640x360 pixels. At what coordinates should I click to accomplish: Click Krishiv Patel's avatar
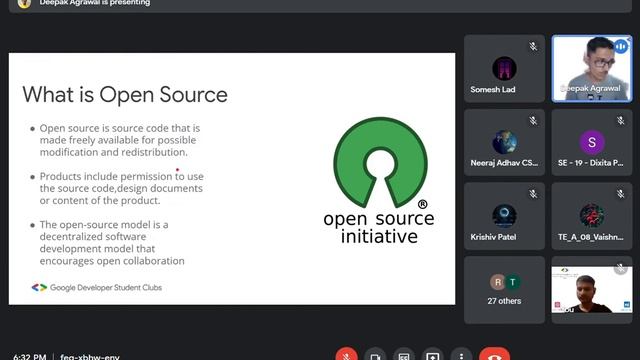tap(504, 216)
